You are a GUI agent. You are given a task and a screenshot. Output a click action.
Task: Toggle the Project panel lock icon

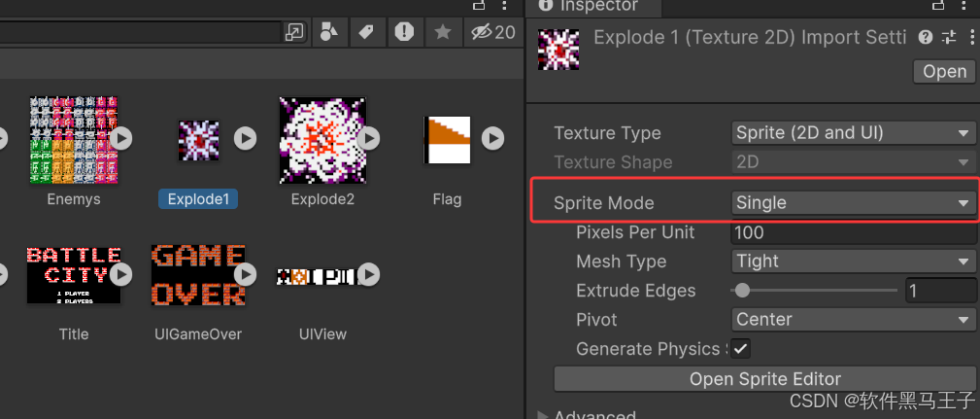[x=479, y=5]
